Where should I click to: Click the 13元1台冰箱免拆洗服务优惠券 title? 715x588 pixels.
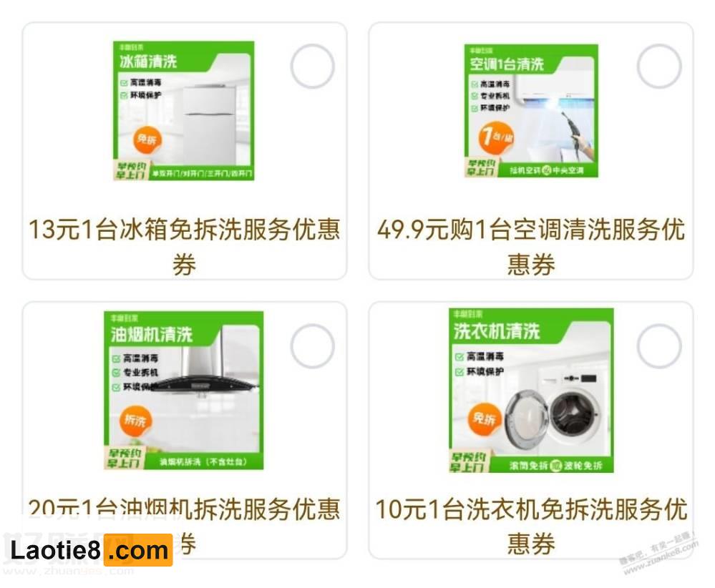coord(184,247)
